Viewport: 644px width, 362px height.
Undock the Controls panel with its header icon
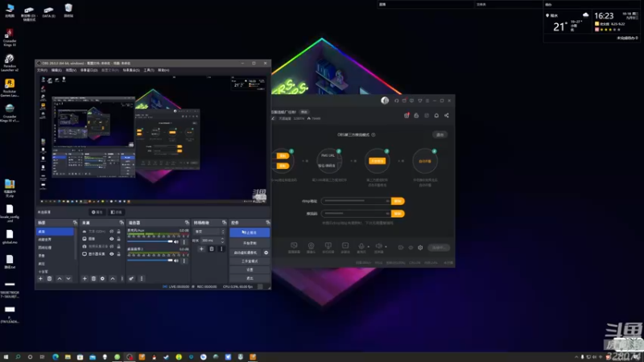pos(268,223)
